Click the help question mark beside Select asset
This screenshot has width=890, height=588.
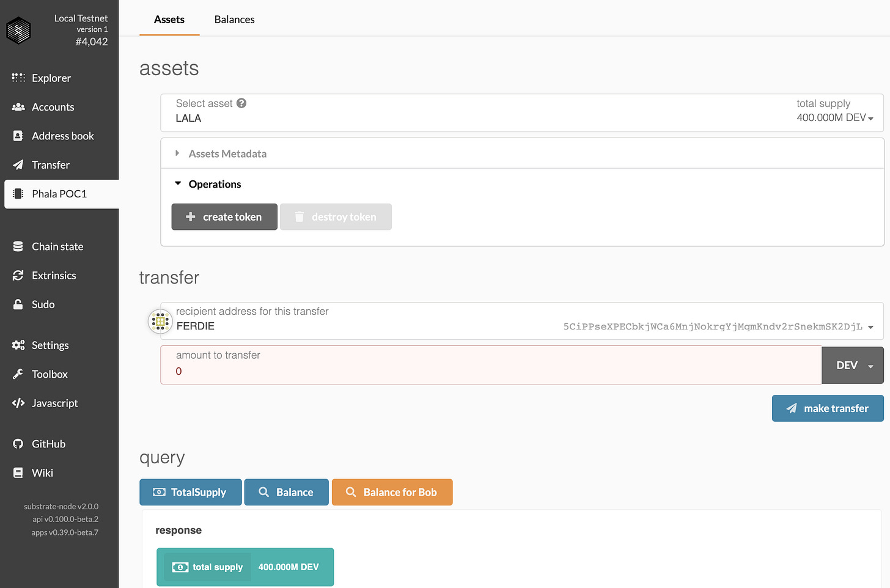point(241,103)
